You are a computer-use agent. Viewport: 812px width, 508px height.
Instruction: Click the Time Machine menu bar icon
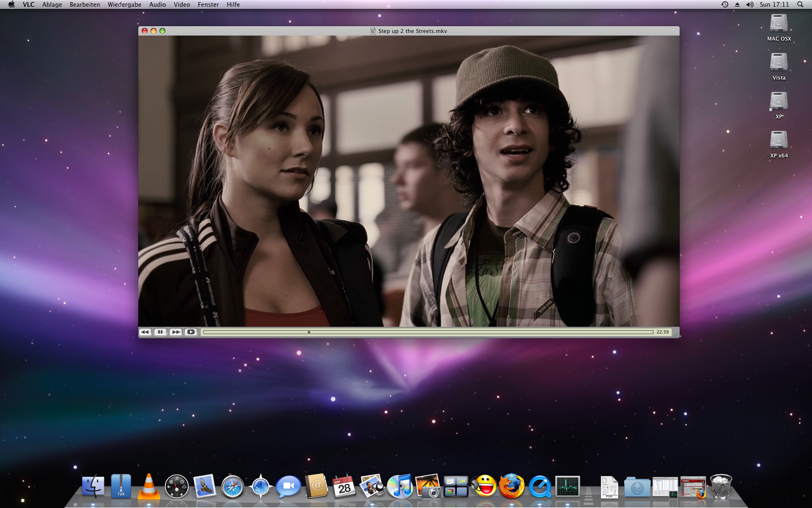tap(725, 5)
